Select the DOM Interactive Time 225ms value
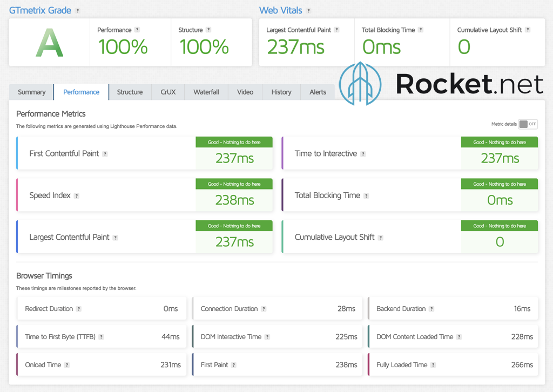 (346, 336)
